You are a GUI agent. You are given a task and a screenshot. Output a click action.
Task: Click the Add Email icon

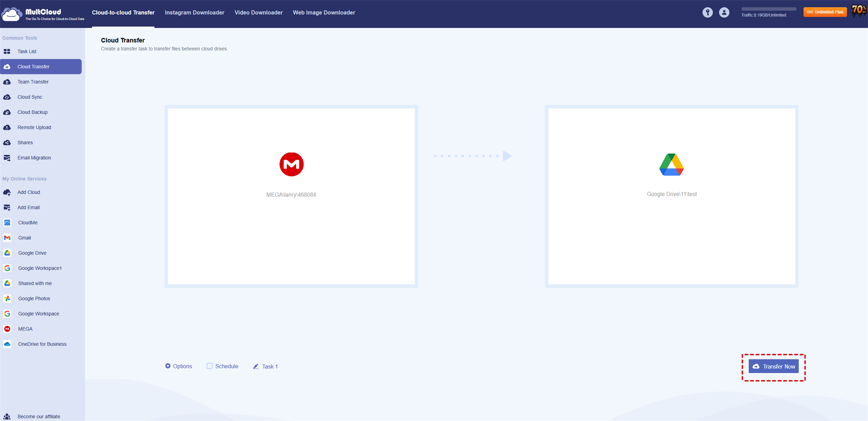pyautogui.click(x=7, y=207)
